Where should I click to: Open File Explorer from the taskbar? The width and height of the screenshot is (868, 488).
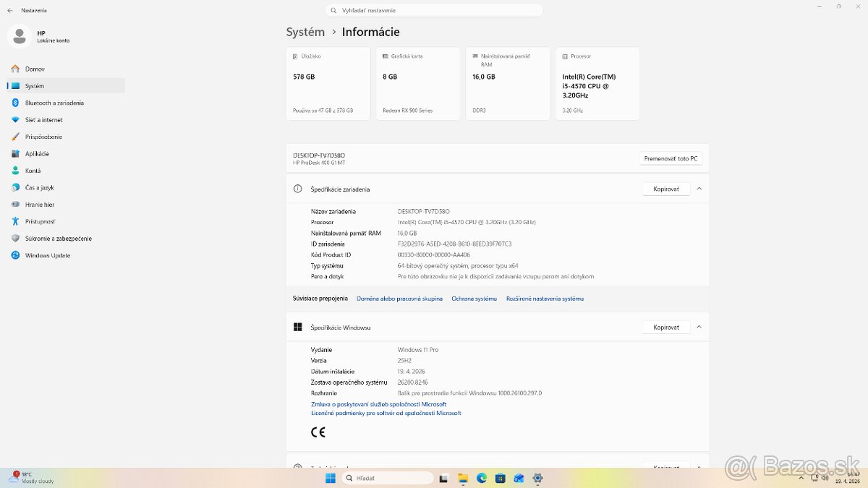point(463,478)
